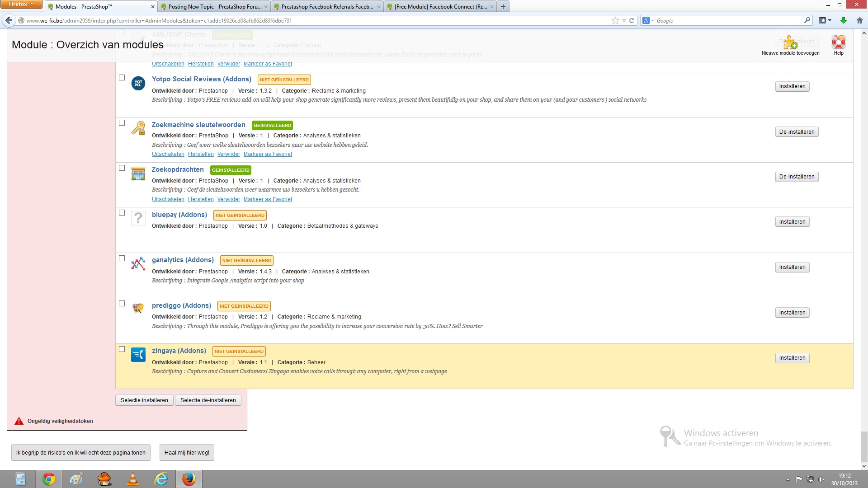The image size is (868, 488).
Task: Tick the zingaya module checkbox
Action: click(122, 349)
